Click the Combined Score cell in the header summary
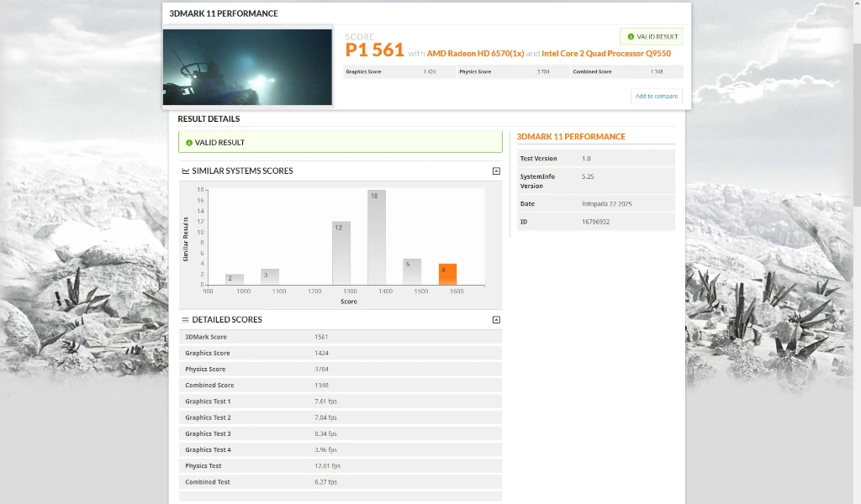Screen dimensions: 861x504 coord(626,72)
